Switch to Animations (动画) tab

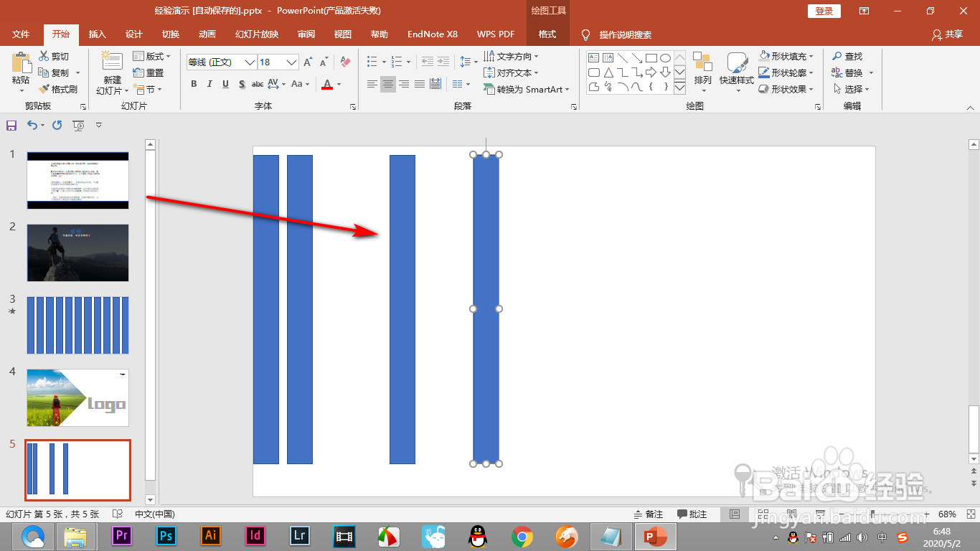tap(207, 34)
